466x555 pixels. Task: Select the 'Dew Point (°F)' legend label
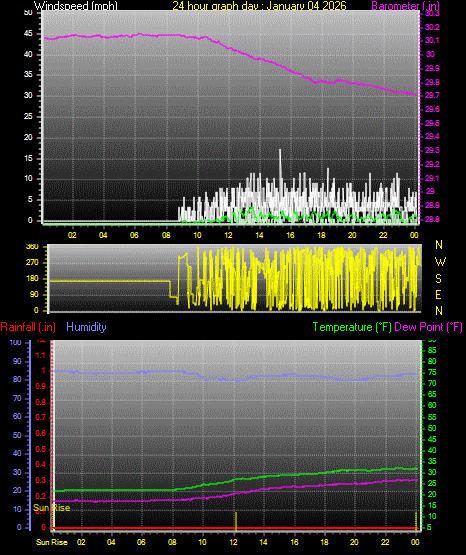click(x=428, y=327)
